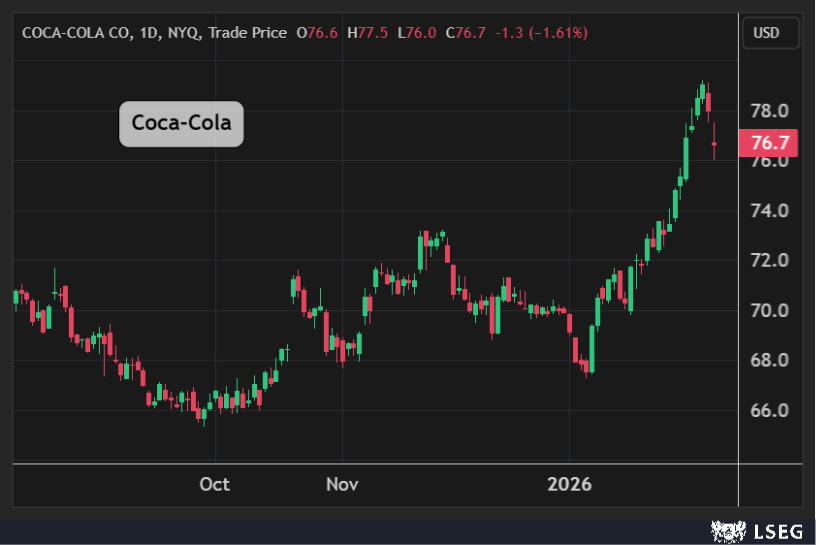Click the Nov label on time axis

click(342, 484)
